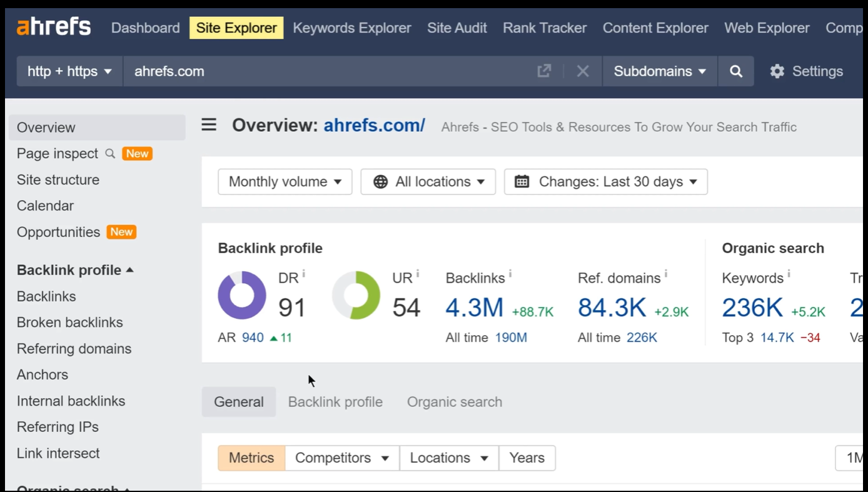Open Site Audit
868x492 pixels.
coord(457,28)
